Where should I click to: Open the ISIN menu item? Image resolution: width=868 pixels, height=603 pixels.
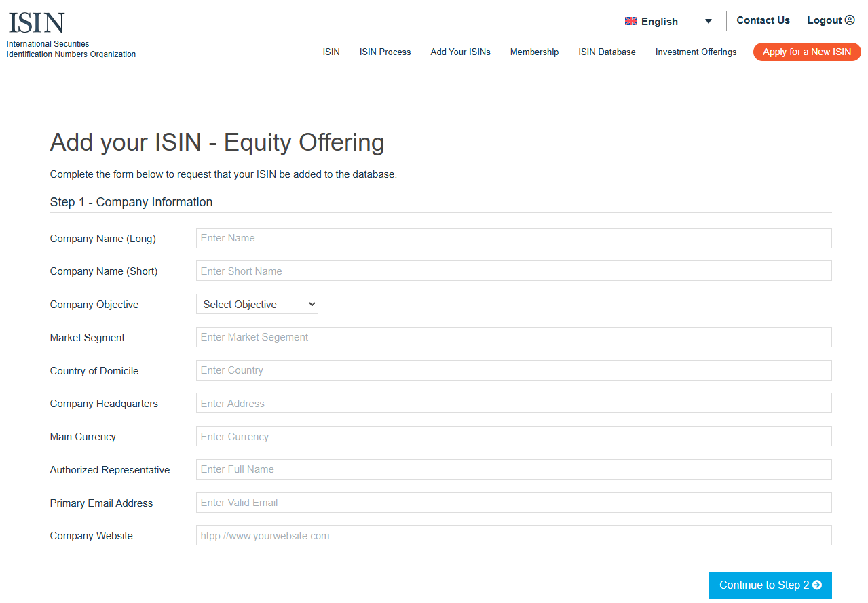[331, 52]
